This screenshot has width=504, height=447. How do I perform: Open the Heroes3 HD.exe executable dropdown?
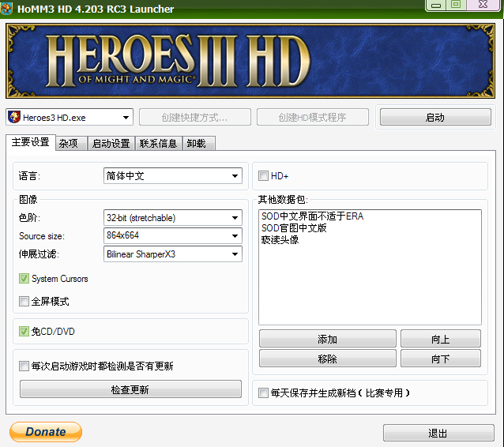[x=70, y=118]
